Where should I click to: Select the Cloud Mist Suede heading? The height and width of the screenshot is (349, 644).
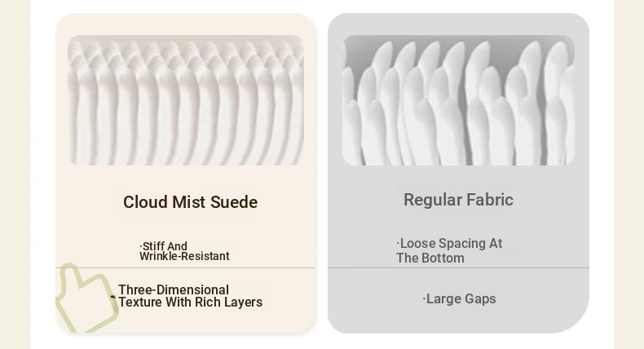point(190,202)
